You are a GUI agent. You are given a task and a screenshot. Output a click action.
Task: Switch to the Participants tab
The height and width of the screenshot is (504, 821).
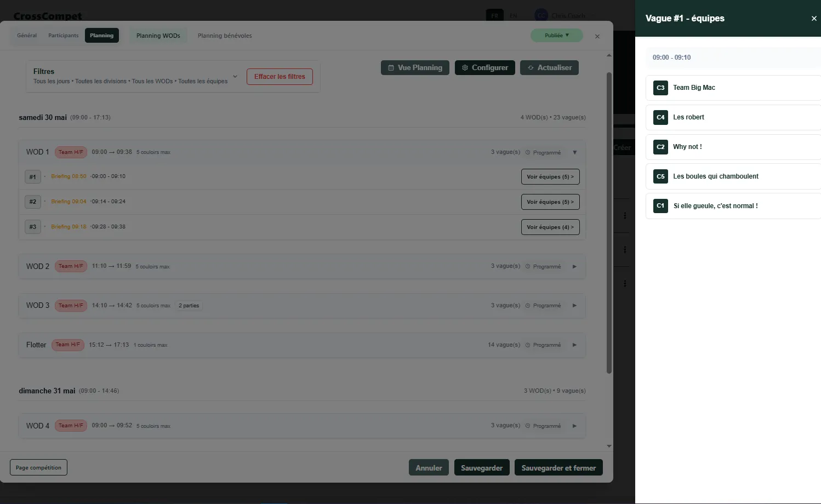[x=63, y=35]
